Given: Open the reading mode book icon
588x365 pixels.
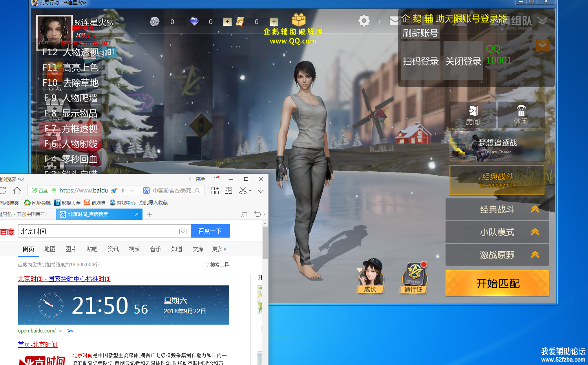Looking at the screenshot, I should 228,191.
